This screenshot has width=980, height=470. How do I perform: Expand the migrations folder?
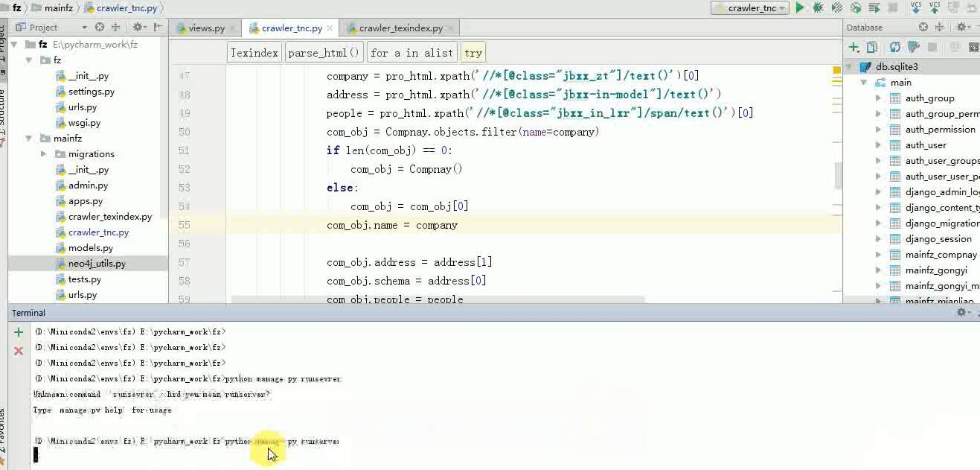point(44,154)
